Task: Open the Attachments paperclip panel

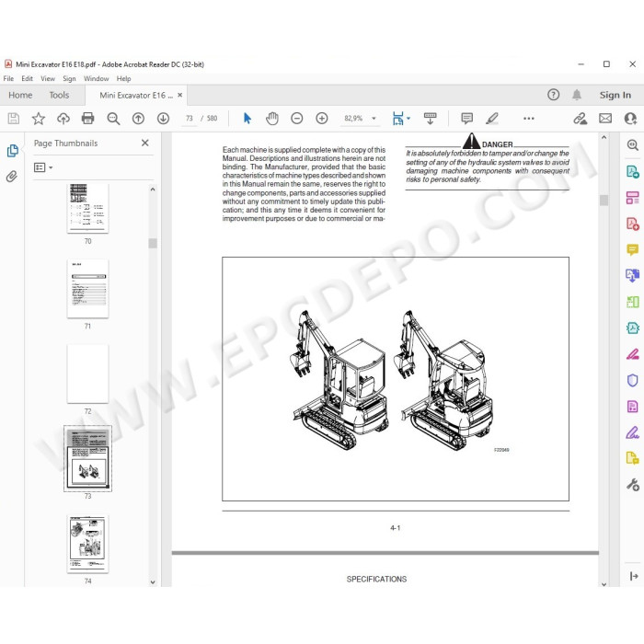Action: tap(12, 177)
